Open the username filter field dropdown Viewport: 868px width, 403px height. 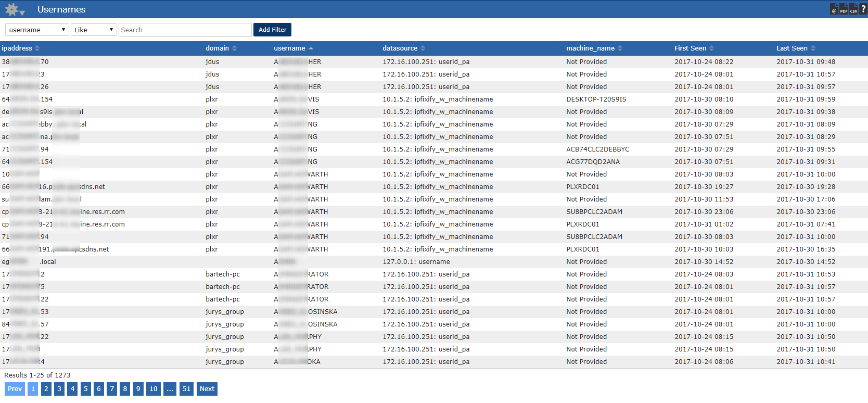tap(37, 30)
